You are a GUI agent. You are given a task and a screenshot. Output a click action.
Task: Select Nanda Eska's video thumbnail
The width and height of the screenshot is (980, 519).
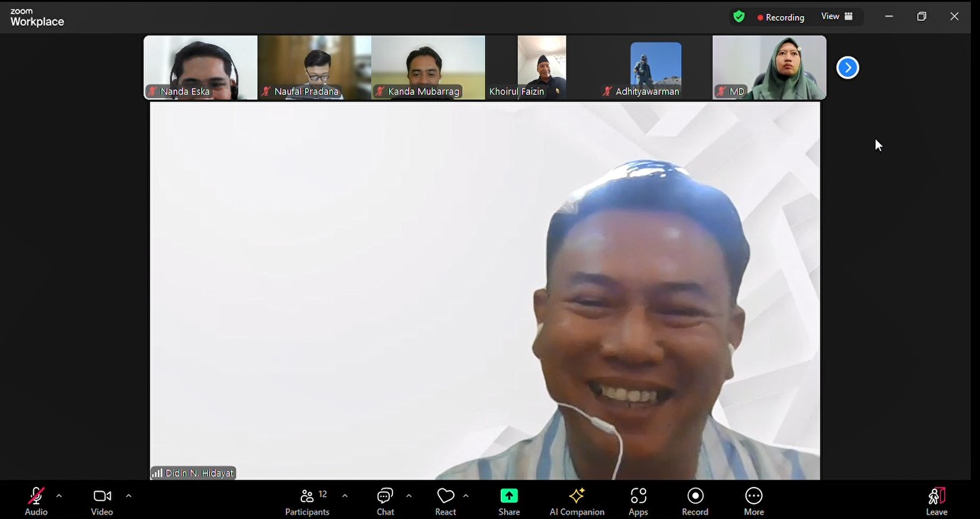point(201,67)
